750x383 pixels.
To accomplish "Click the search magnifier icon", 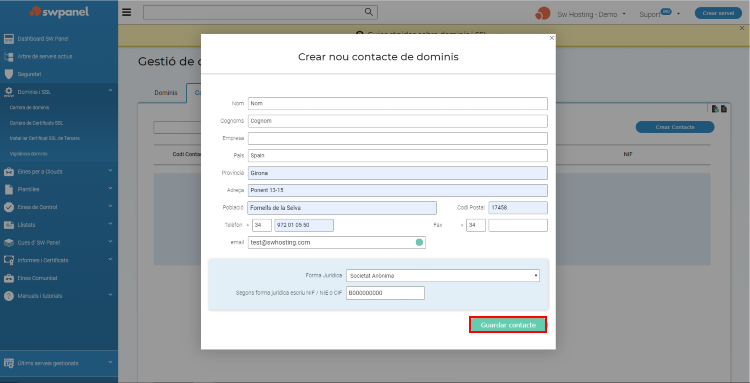I will pos(369,12).
